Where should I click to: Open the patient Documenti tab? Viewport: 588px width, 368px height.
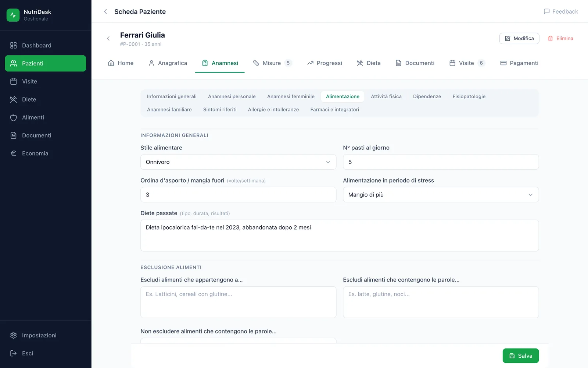point(415,63)
